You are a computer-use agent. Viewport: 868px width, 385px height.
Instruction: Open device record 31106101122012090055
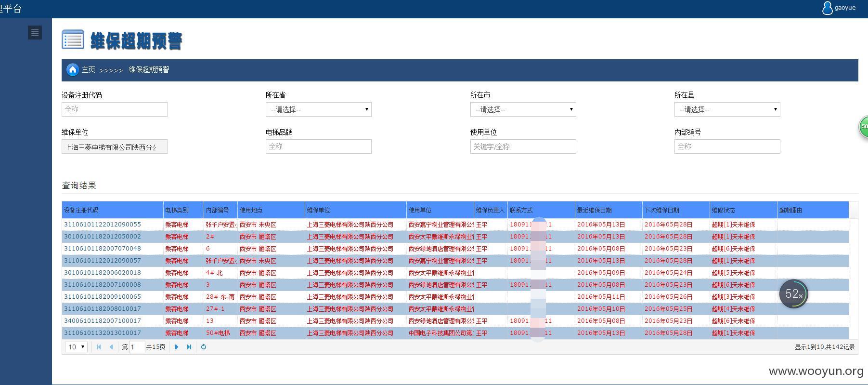103,225
